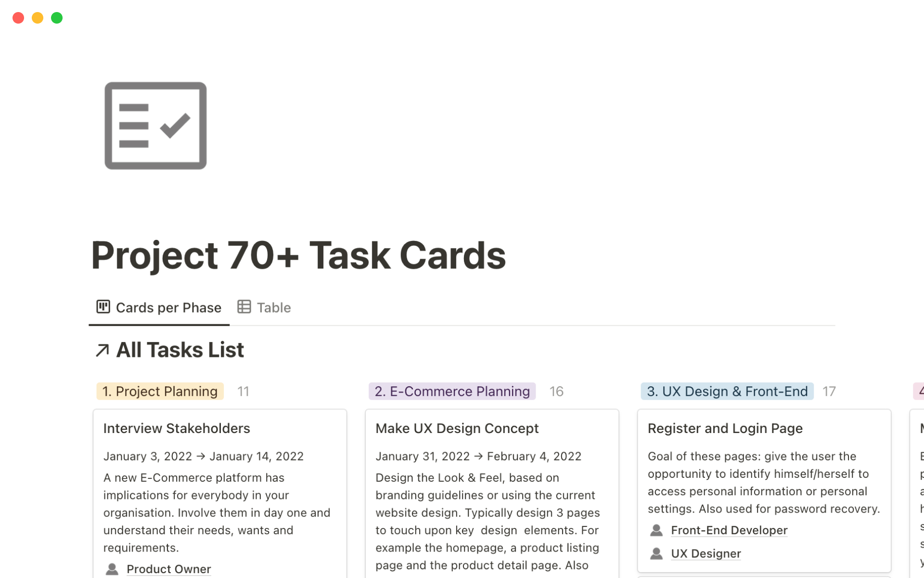Toggle the E-Commerce Planning group header
This screenshot has width=924, height=578.
[452, 391]
